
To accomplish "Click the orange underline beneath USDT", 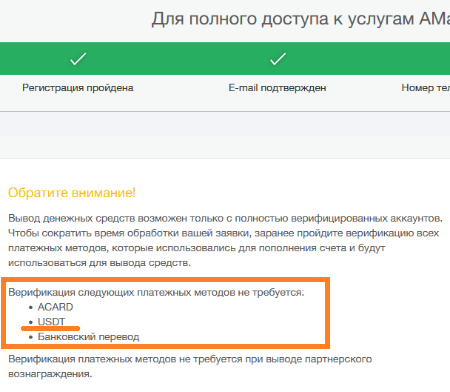I will pyautogui.click(x=50, y=328).
